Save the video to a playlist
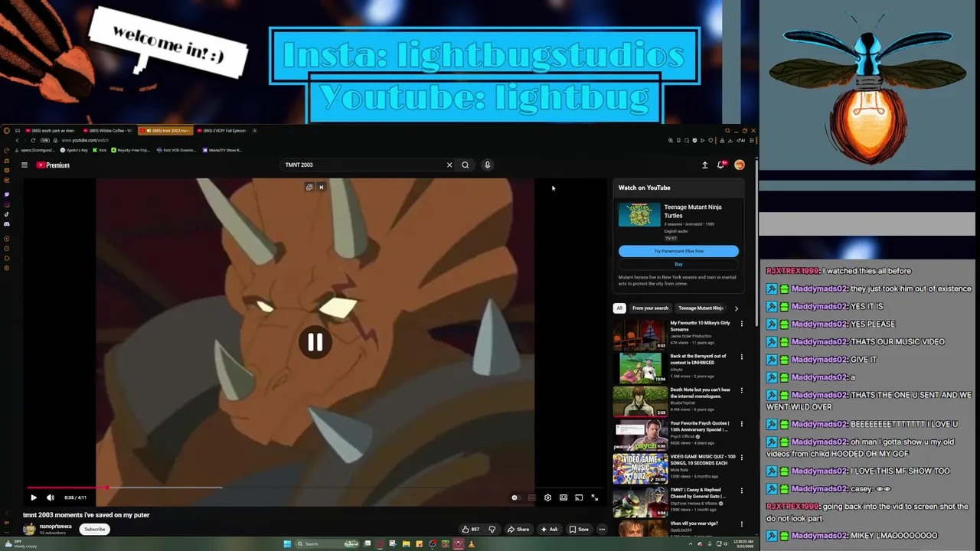Viewport: 980px width, 551px height. point(579,529)
